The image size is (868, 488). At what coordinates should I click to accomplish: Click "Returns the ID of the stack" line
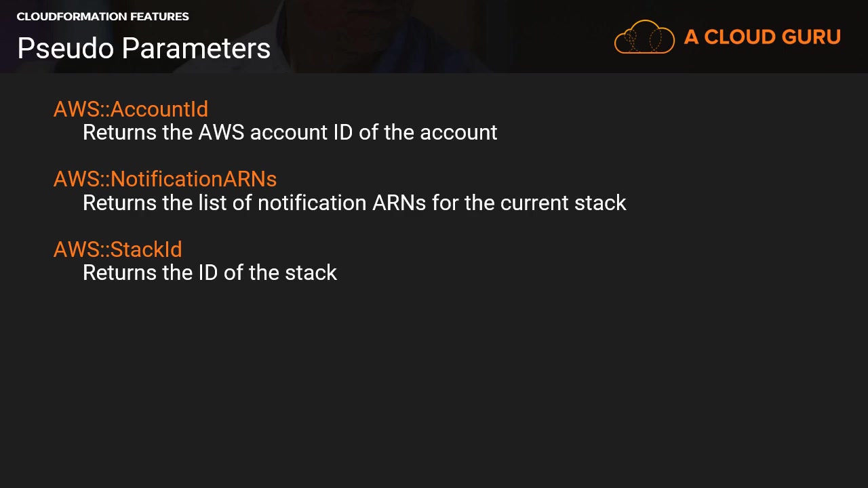[x=210, y=272]
